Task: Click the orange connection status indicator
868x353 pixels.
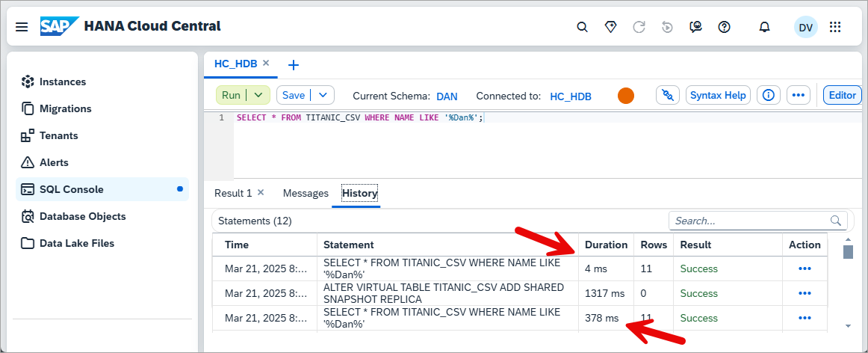Action: click(x=625, y=95)
